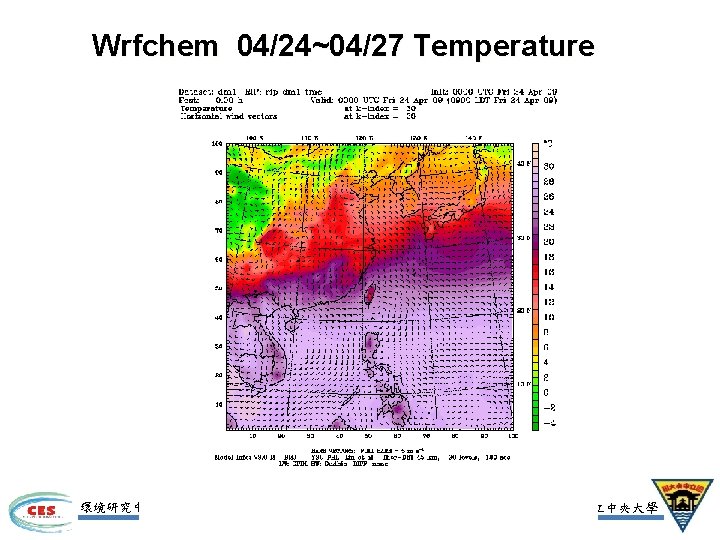Select the "中央大學" text near the emblem
Image resolution: width=720 pixels, height=540 pixels.
point(631,508)
